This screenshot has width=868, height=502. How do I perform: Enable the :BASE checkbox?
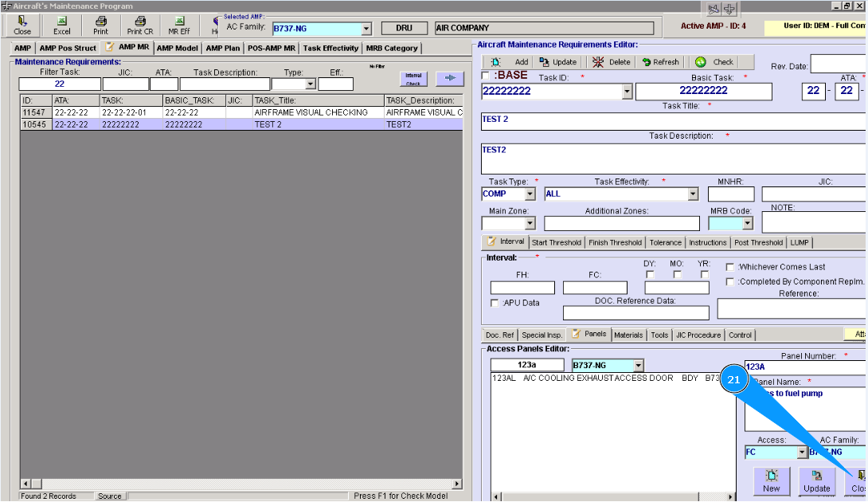click(x=486, y=76)
